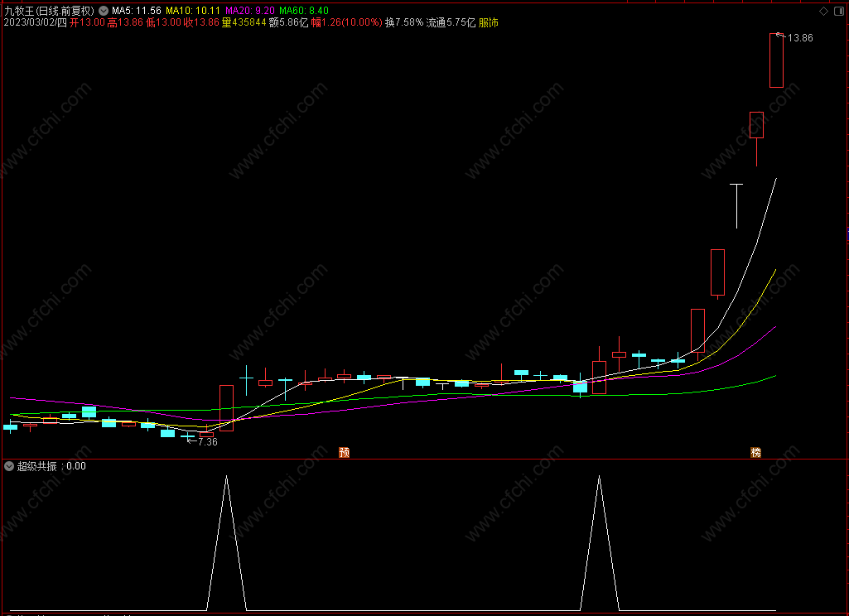The width and height of the screenshot is (849, 616).
Task: Click the 九牧王(日线.前复权) chart title
Action: 49,11
